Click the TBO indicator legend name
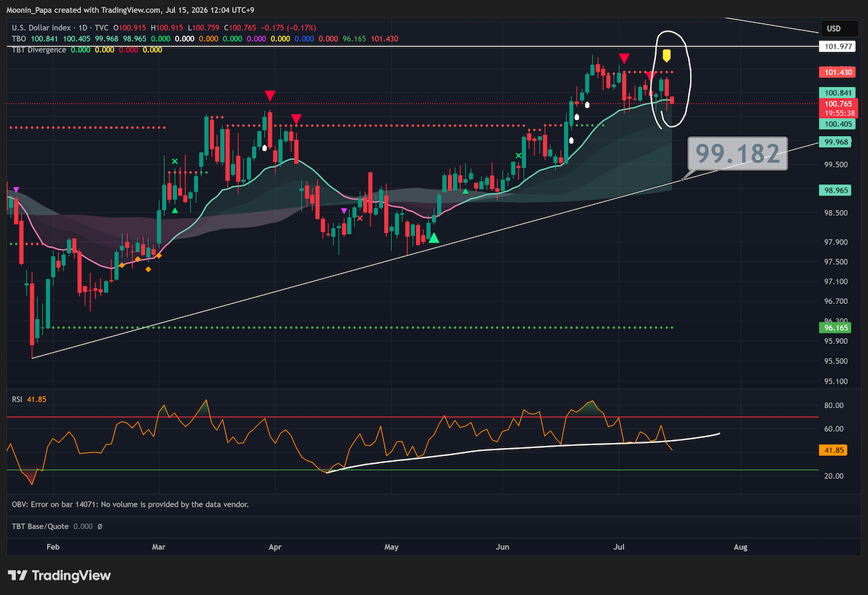 click(x=18, y=38)
